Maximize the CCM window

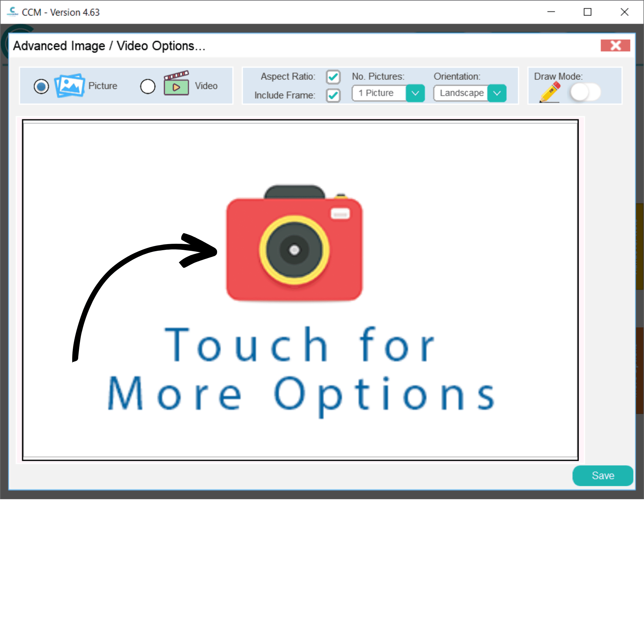pos(588,12)
